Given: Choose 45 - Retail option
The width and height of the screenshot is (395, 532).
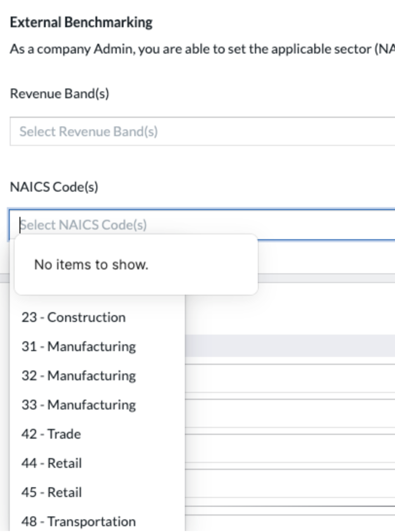Looking at the screenshot, I should (97, 493).
